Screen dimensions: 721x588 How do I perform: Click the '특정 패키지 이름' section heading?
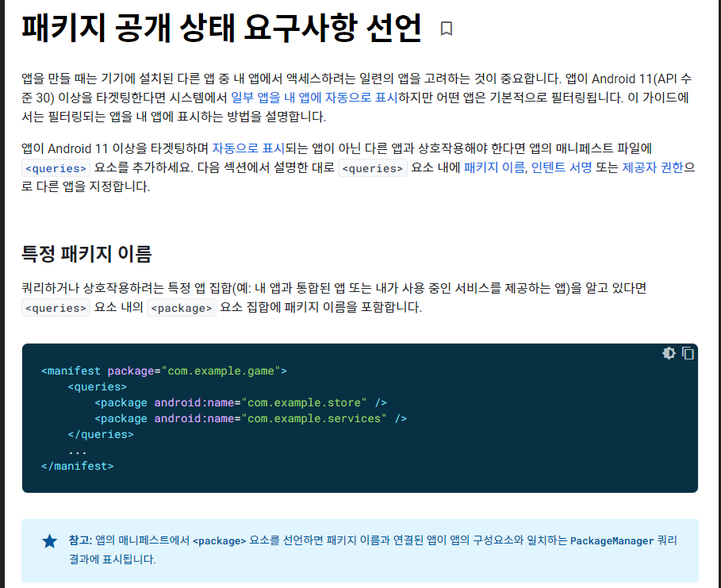tap(86, 253)
